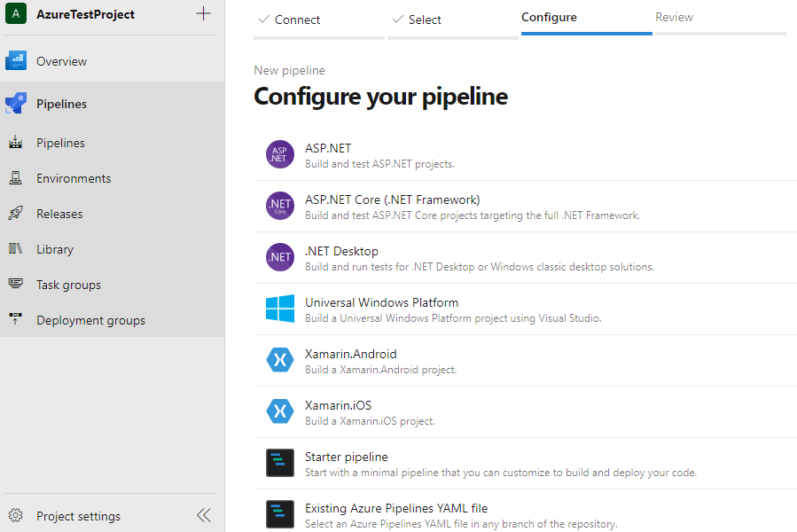Click the 'Configure your pipeline' heading
The width and height of the screenshot is (797, 532).
click(x=380, y=96)
